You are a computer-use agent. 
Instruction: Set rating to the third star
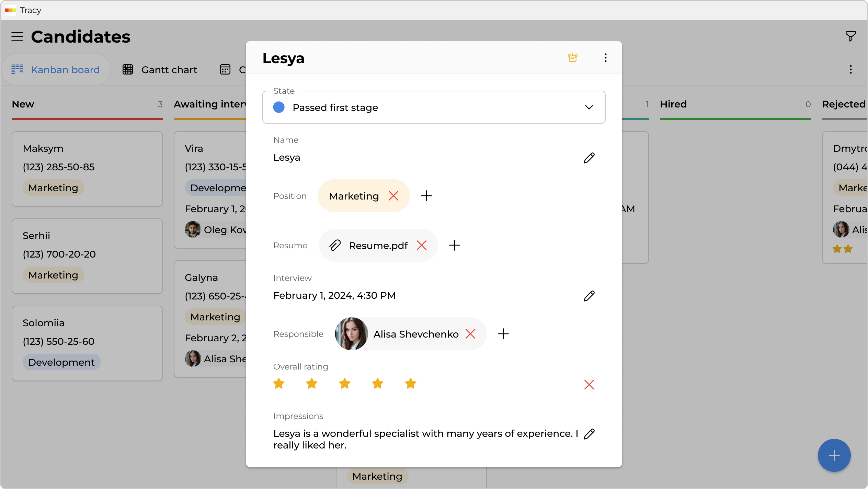[344, 384]
